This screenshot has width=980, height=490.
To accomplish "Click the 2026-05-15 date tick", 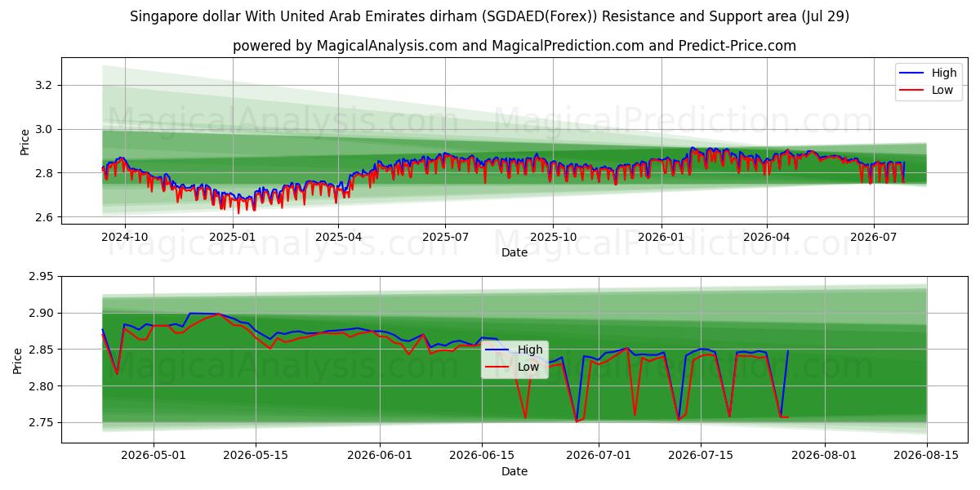I will (x=256, y=455).
